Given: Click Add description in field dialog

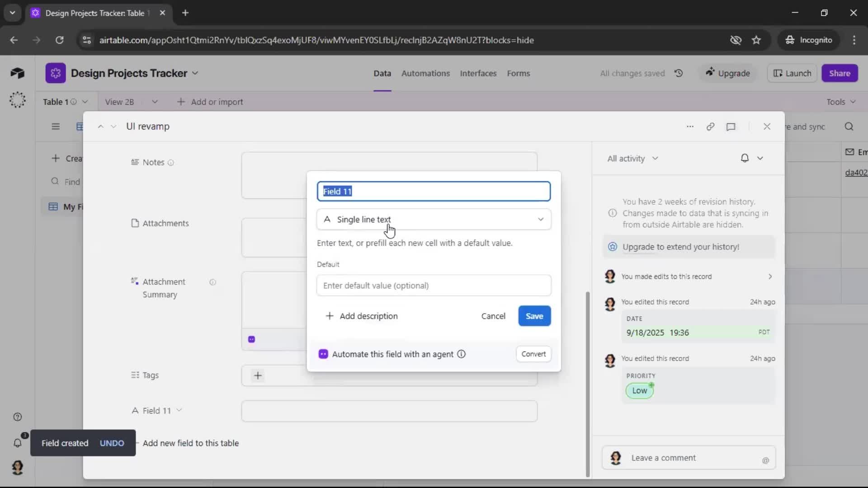Looking at the screenshot, I should tap(362, 316).
